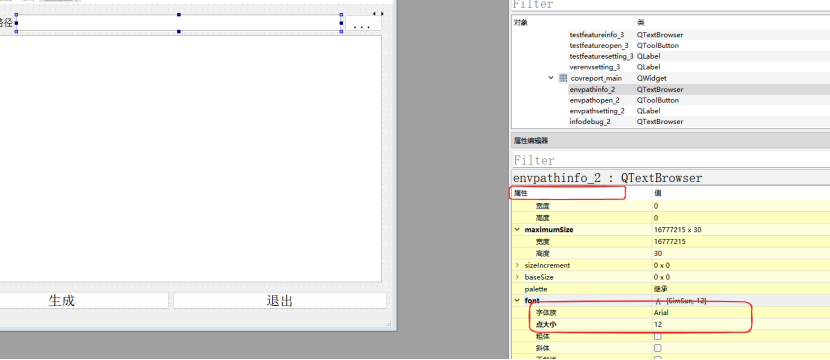Click the 字体族 Arial value cell
The image size is (830, 360).
pos(741,313)
